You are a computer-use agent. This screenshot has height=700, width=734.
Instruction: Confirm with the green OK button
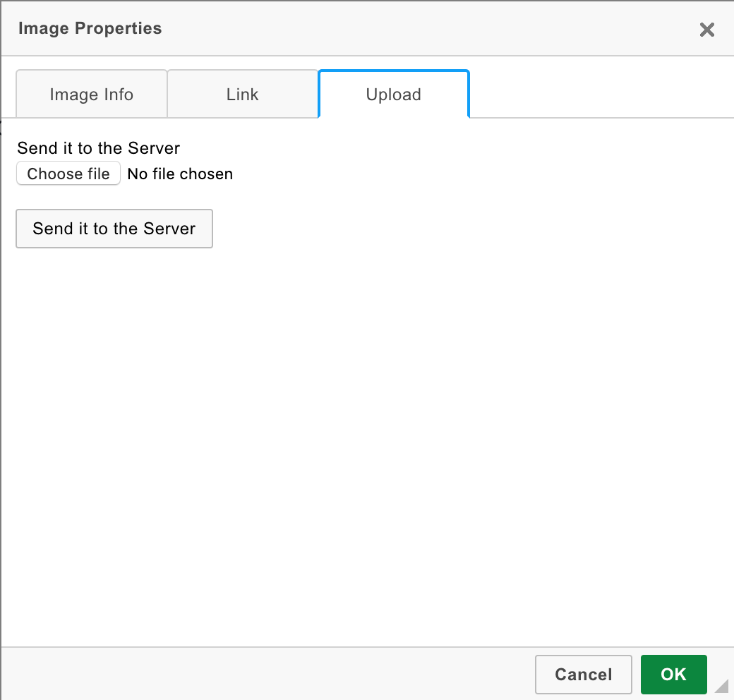coord(673,675)
